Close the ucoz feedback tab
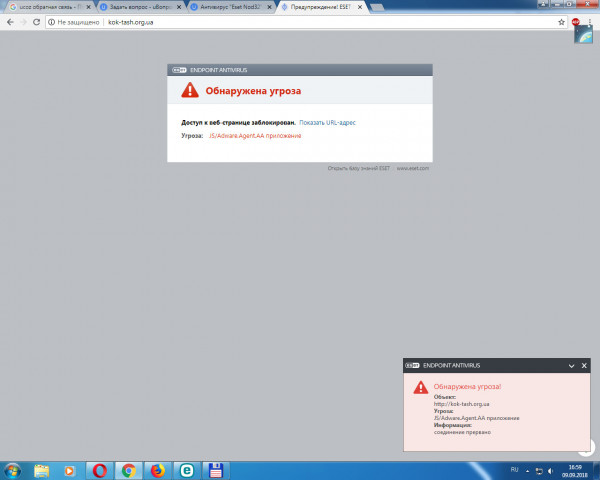This screenshot has width=600, height=480. coord(88,7)
